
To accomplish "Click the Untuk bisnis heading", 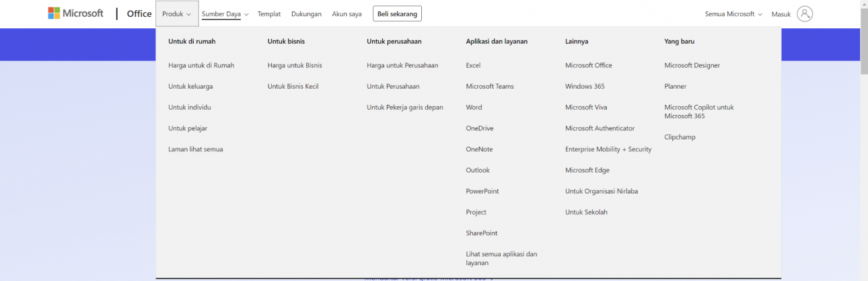I will [x=286, y=41].
